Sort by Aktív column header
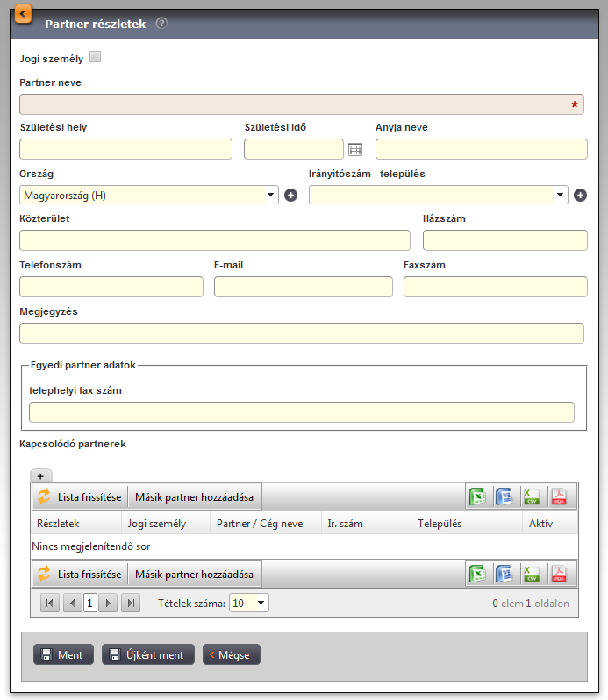Screen dimensions: 608x700 click(550, 523)
